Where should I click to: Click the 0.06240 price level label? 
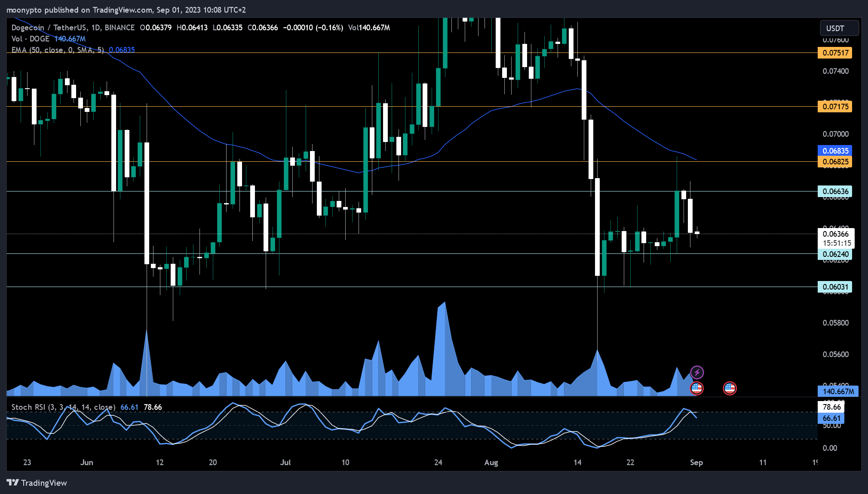pyautogui.click(x=835, y=254)
